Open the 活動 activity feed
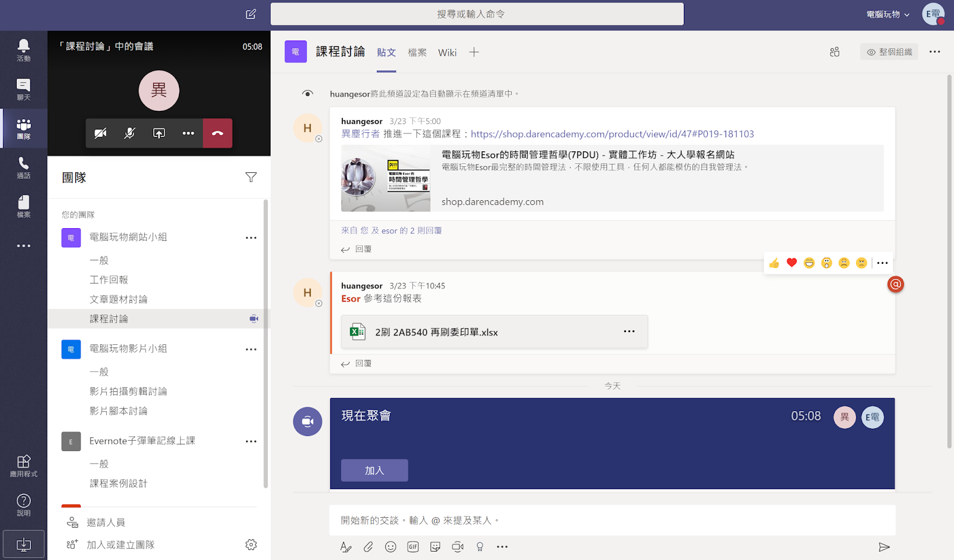954x560 pixels. tap(23, 50)
